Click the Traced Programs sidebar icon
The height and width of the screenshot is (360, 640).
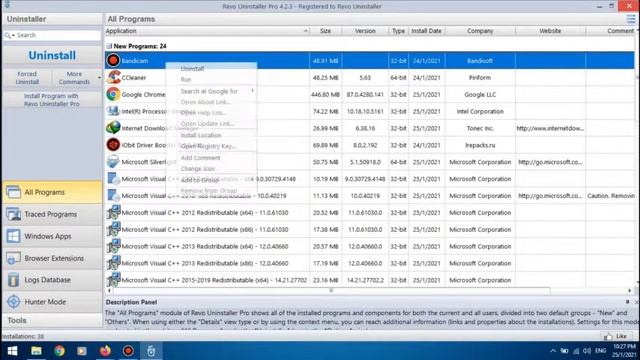point(13,214)
